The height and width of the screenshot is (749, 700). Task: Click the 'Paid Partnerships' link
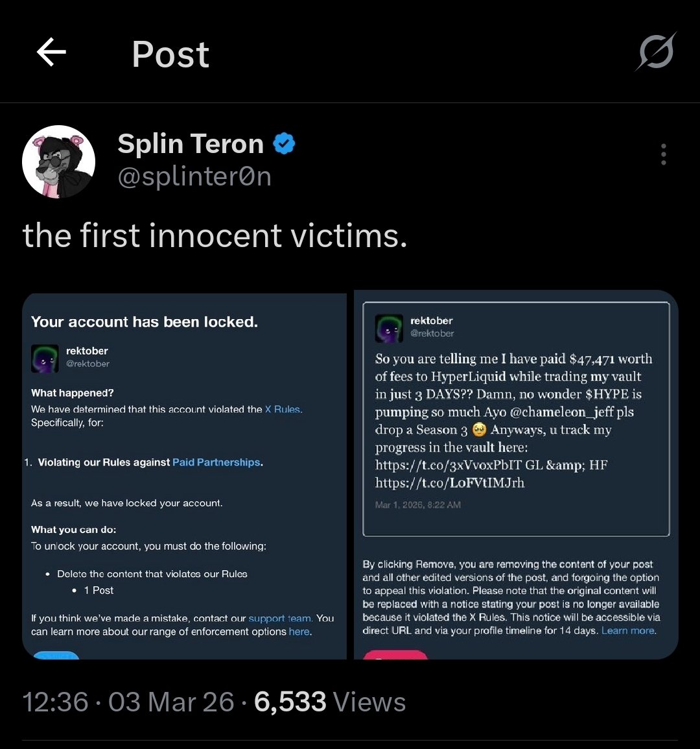(x=216, y=462)
